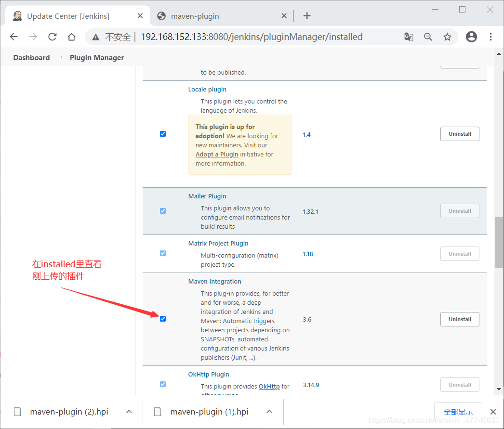Uninstall the Locale plugin
This screenshot has height=429, width=504.
tap(460, 134)
